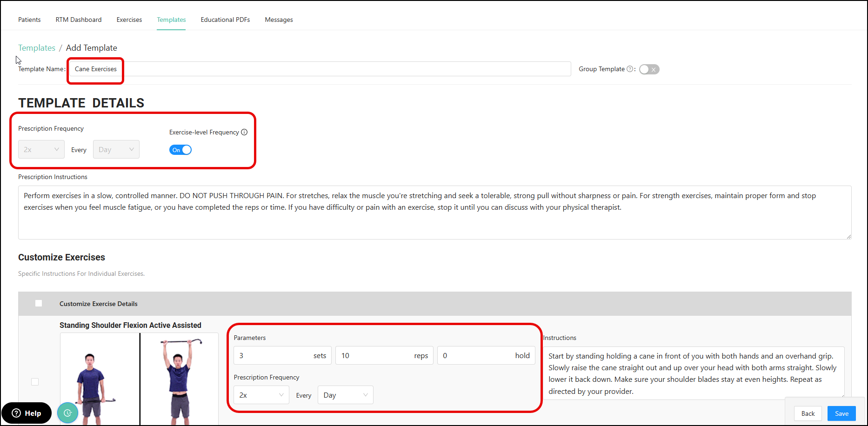This screenshot has width=868, height=426.
Task: Open the template-level Day dropdown
Action: click(116, 149)
